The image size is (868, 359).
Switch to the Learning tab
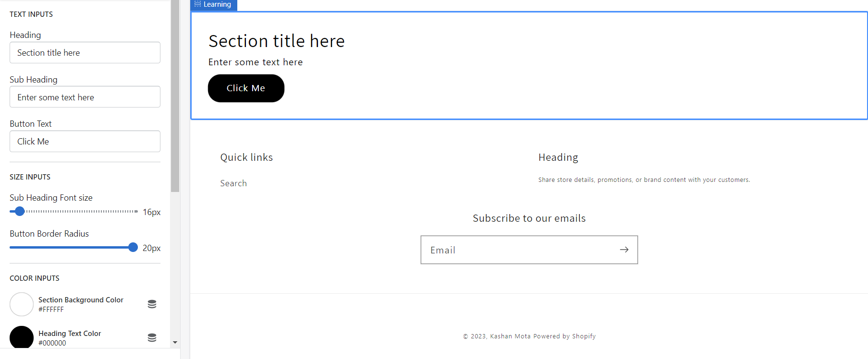[215, 4]
